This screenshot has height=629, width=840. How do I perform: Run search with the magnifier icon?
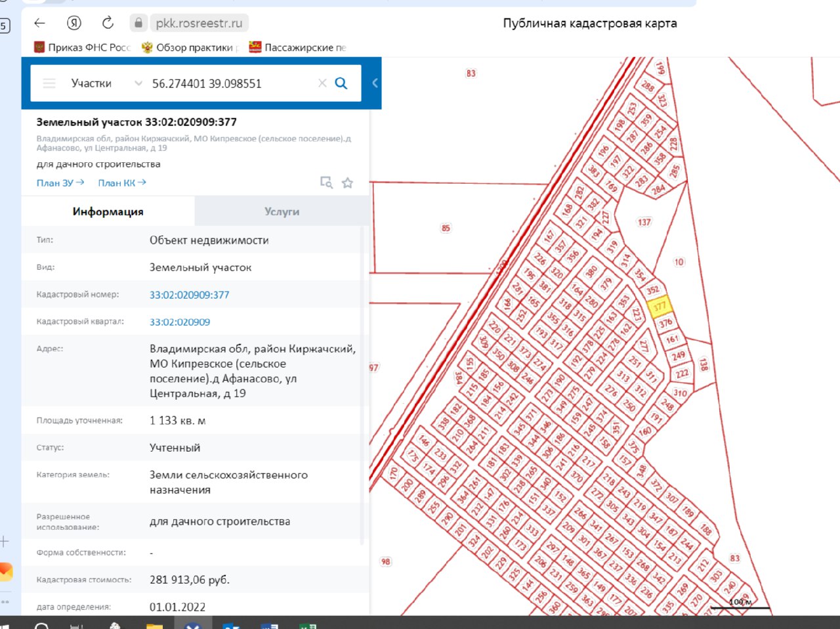pos(341,83)
